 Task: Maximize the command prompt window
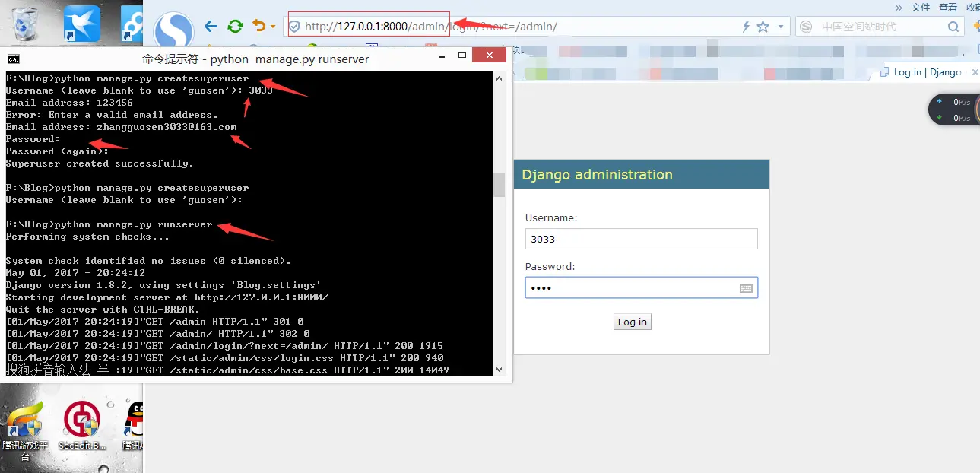click(461, 56)
